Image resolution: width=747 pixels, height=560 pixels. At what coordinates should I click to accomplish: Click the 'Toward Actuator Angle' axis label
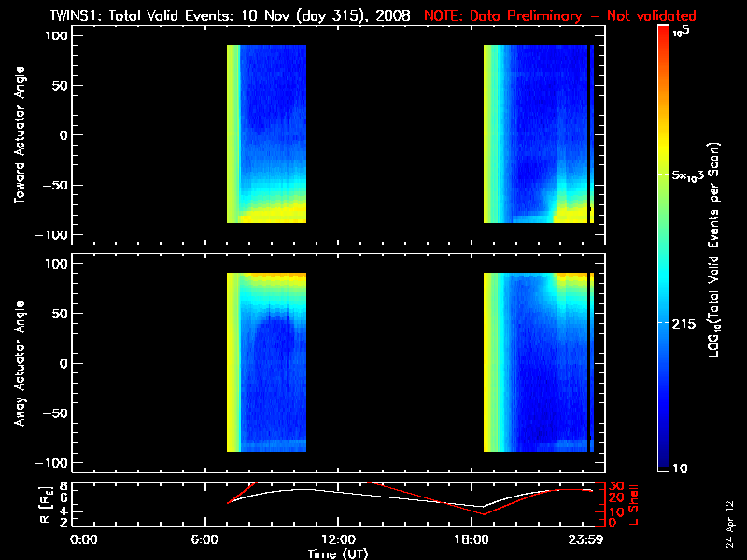point(20,135)
